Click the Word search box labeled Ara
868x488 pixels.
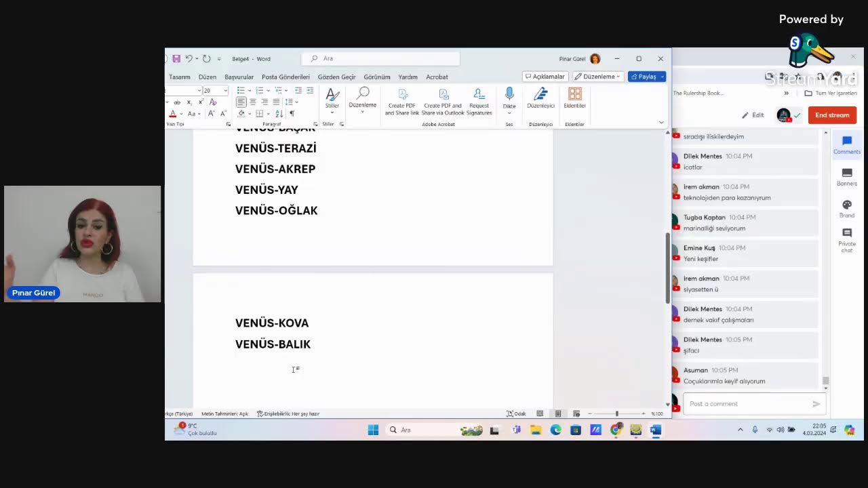point(380,59)
